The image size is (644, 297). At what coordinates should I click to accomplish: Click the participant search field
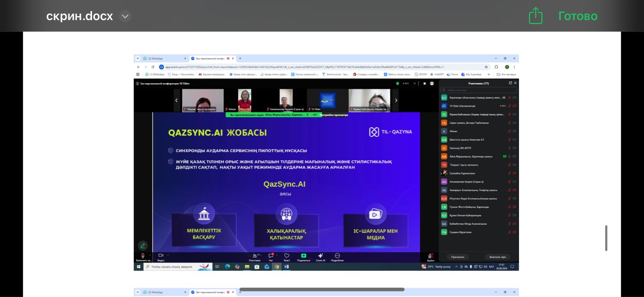478,90
